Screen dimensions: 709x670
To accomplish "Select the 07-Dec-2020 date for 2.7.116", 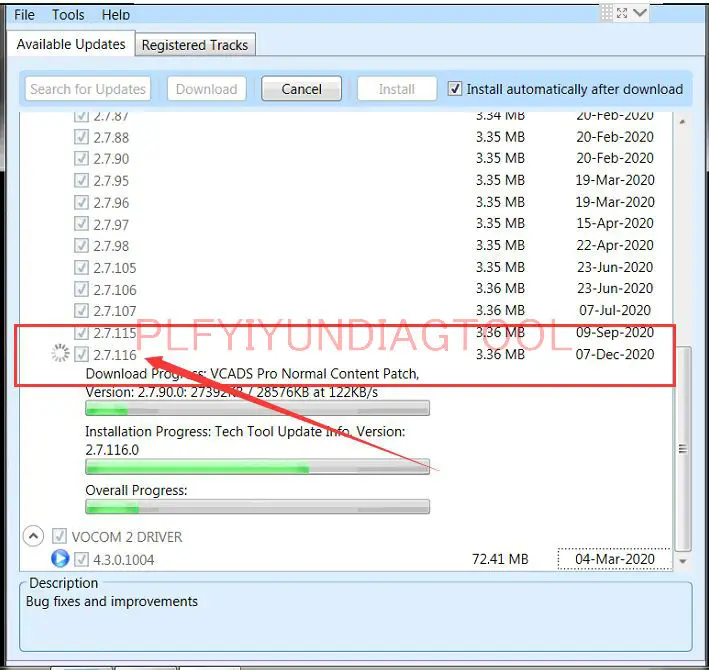I will 614,354.
